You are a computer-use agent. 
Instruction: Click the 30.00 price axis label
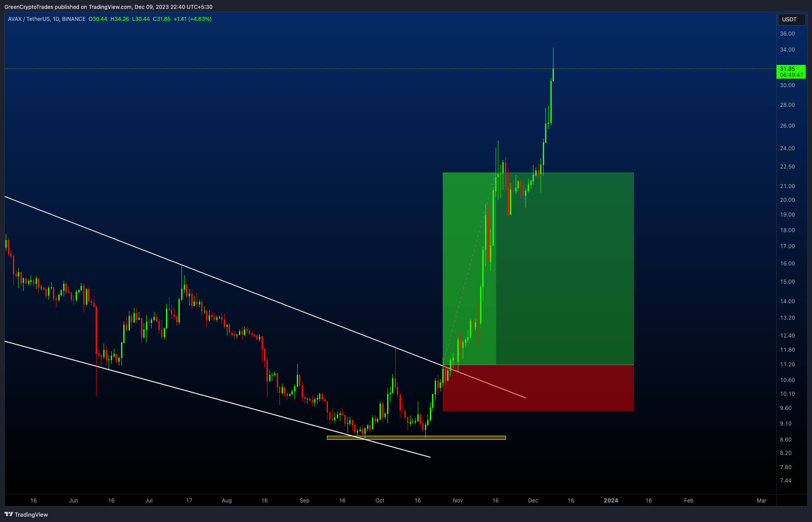[787, 85]
